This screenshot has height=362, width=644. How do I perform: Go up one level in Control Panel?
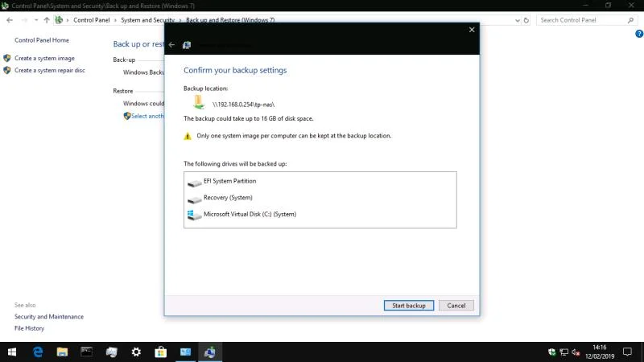[x=47, y=20]
